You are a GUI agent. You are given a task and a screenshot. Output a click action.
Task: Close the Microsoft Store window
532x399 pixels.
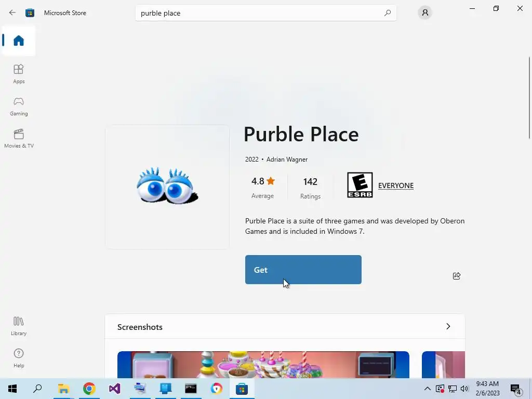(x=520, y=8)
